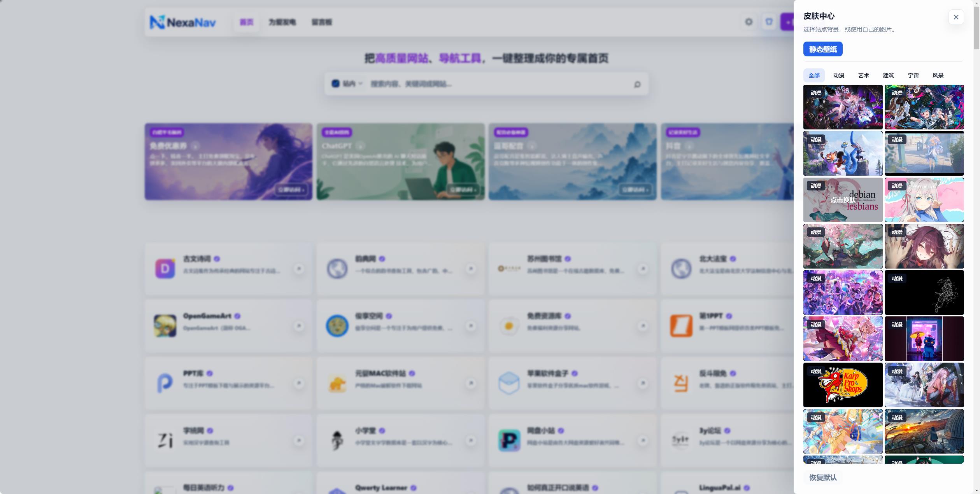This screenshot has width=980, height=494.
Task: Open the OpenGameArt site card
Action: click(228, 326)
